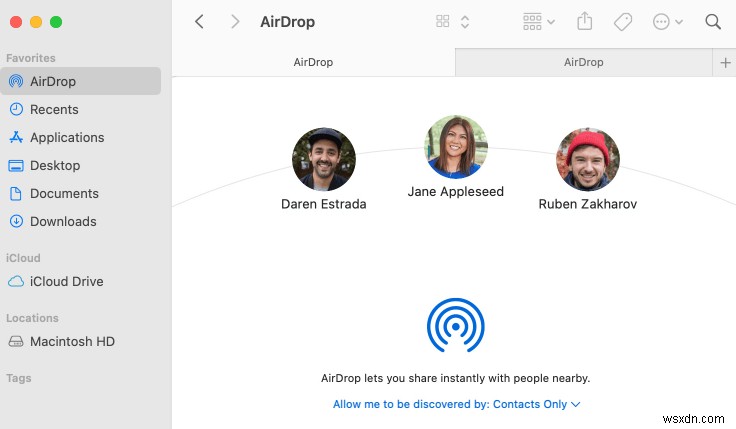736x429 pixels.
Task: Open iCloud Drive label in sidebar
Action: pos(67,282)
